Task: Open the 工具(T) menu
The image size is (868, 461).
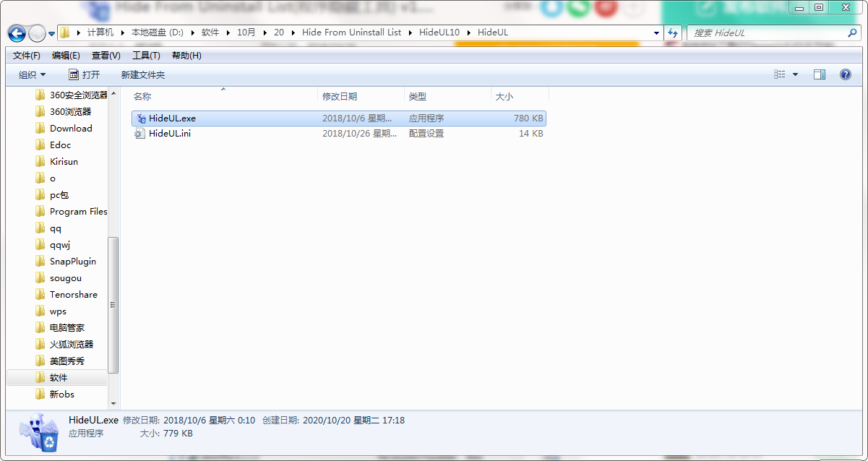Action: pos(146,56)
